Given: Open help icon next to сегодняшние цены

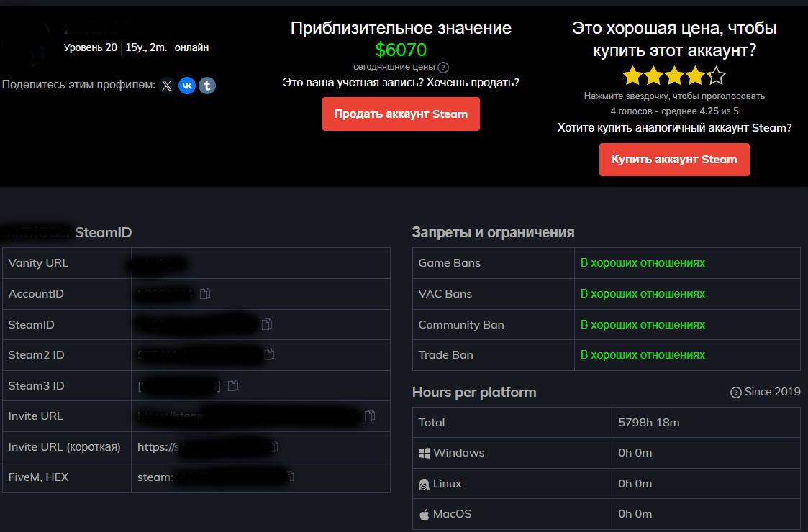Looking at the screenshot, I should point(443,68).
